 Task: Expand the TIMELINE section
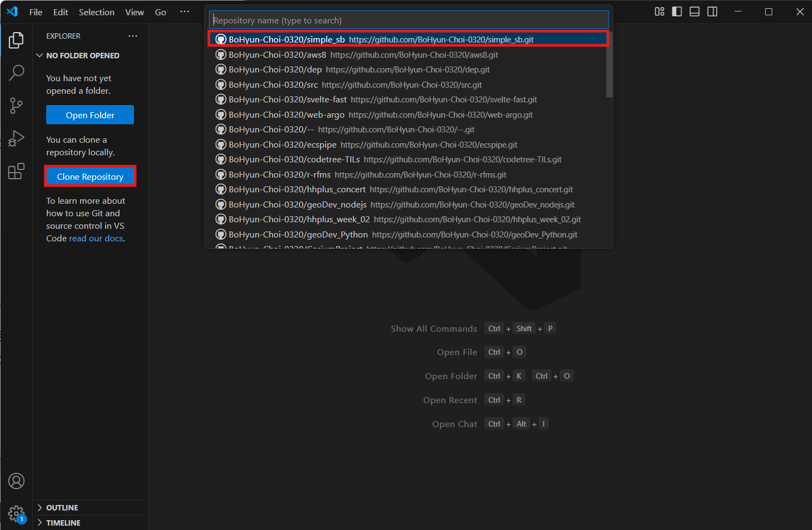coord(90,523)
